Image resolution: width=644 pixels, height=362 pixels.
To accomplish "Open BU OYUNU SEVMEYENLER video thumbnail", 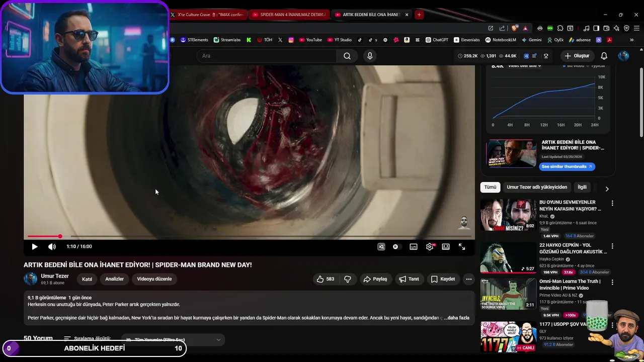I will pyautogui.click(x=508, y=215).
